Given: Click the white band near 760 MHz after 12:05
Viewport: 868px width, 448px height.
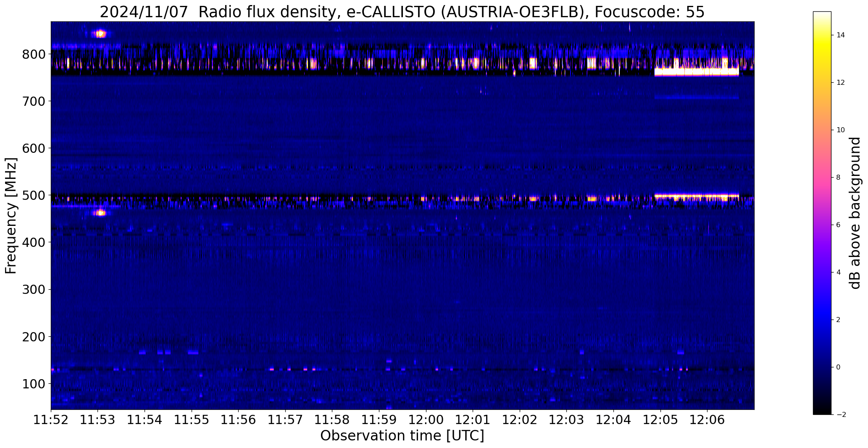Looking at the screenshot, I should click(697, 72).
